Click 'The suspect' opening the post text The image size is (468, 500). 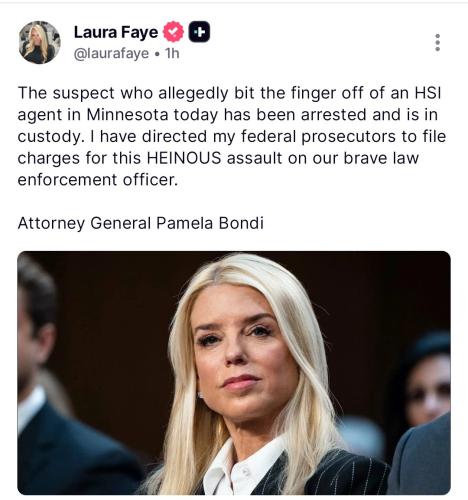tap(66, 93)
